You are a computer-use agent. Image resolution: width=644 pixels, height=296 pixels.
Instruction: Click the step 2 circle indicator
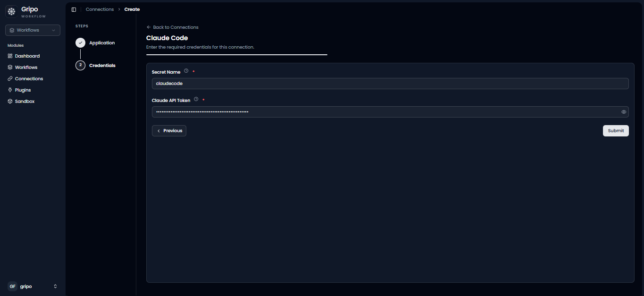coord(80,65)
